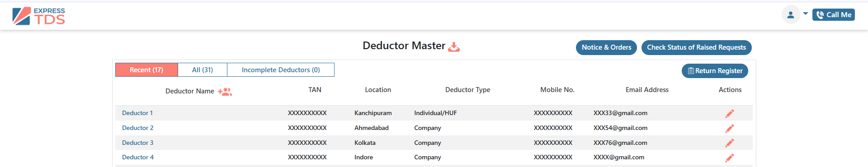Open the Deductor 3 link
Viewport: 868px width, 167px height.
[137, 143]
